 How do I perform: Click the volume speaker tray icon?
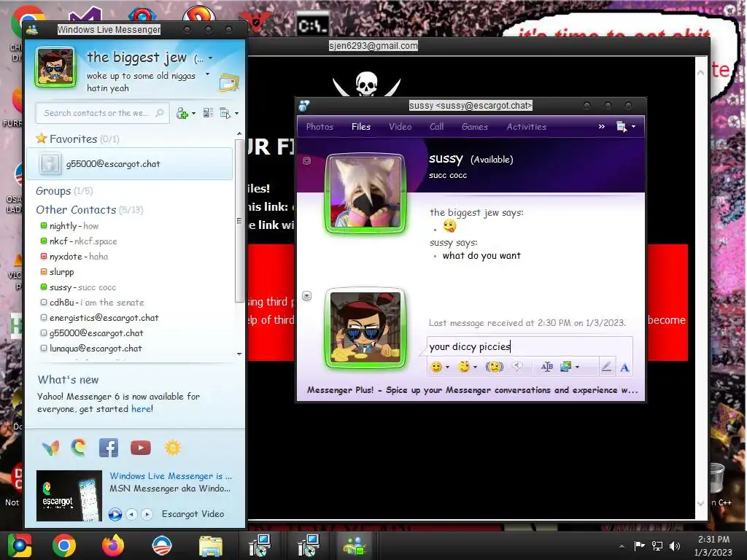[x=675, y=545]
